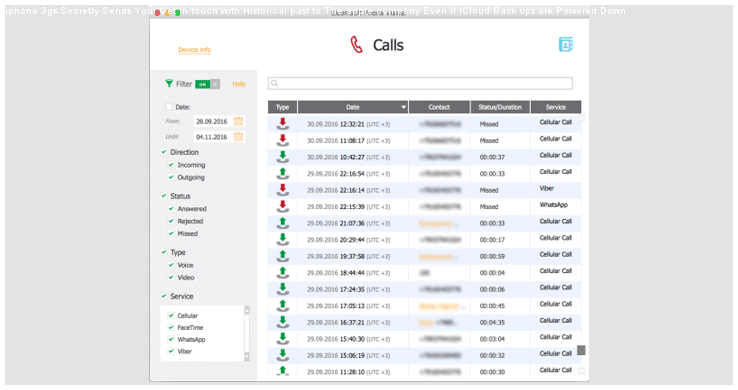
Task: Toggle the Service group checkbox
Action: [x=164, y=296]
